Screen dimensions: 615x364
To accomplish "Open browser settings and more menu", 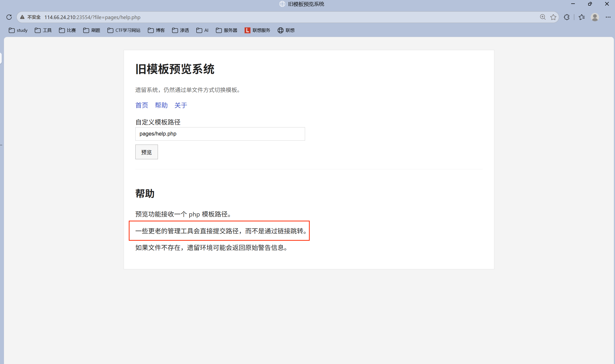I will click(608, 17).
